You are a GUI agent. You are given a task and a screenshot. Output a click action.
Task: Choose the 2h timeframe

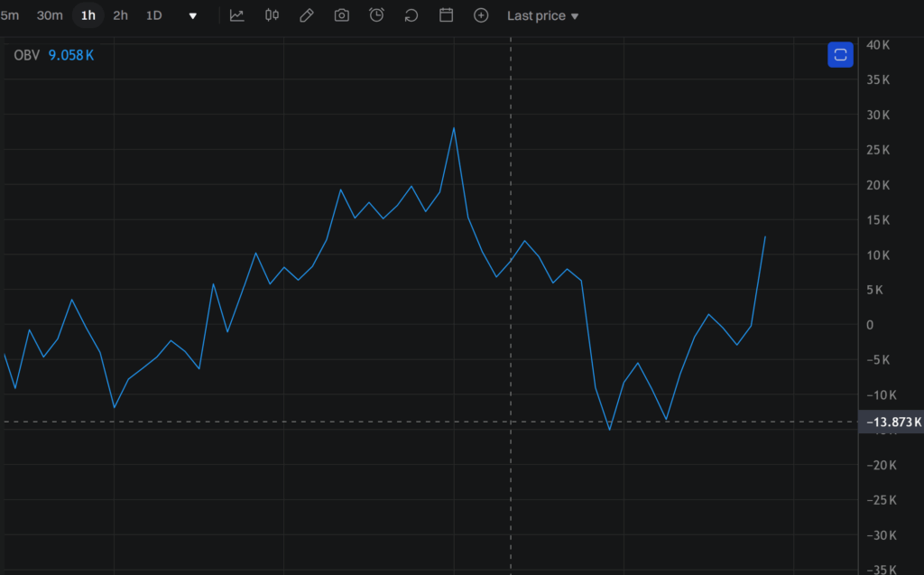coord(120,15)
